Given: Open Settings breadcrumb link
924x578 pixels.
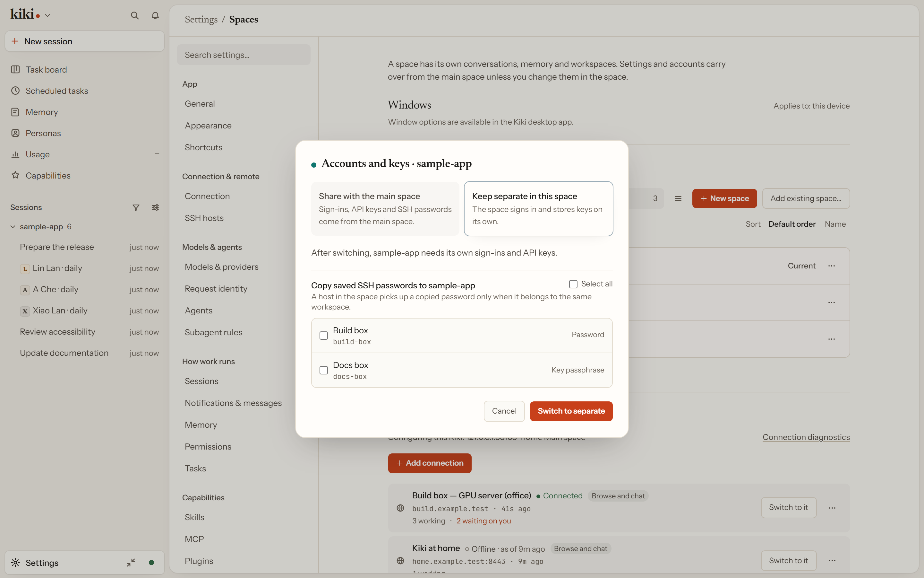Looking at the screenshot, I should point(201,19).
